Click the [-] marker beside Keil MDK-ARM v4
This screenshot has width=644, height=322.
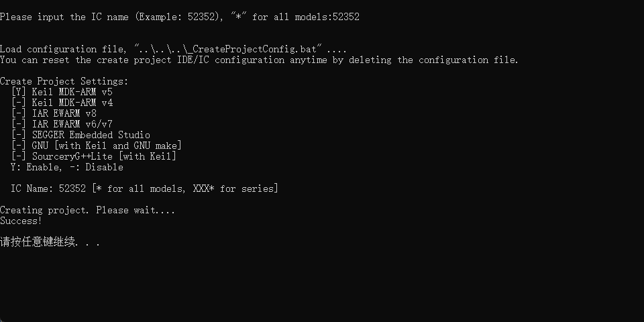click(x=18, y=103)
